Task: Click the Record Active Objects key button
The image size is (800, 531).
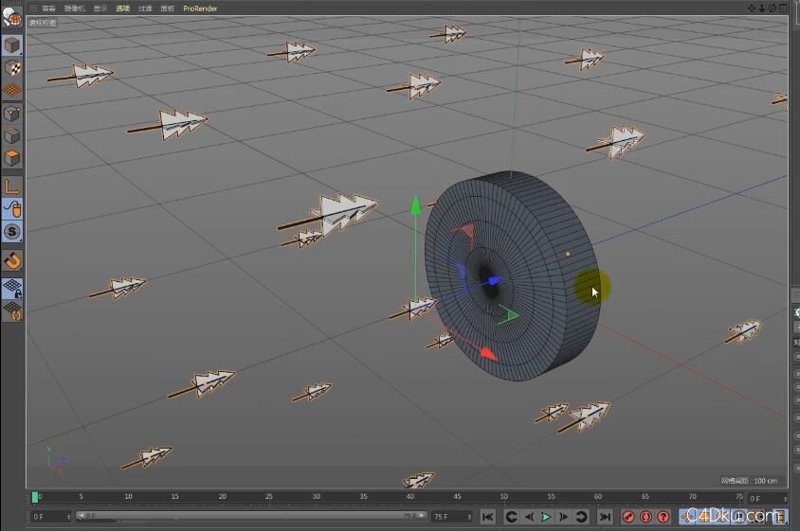Action: 629,517
